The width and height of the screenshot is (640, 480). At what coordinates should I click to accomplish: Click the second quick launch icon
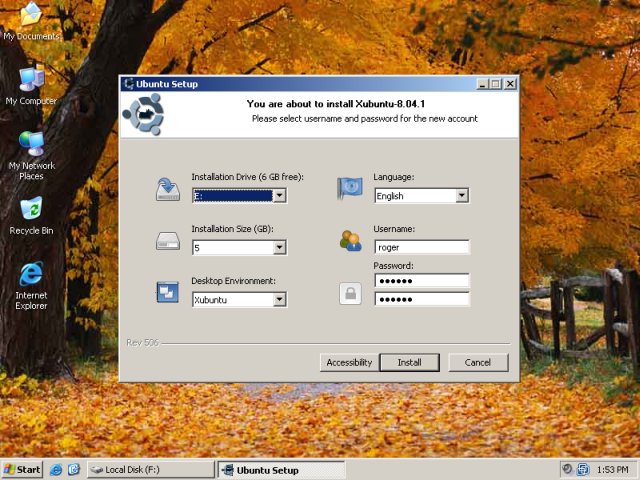[x=74, y=470]
